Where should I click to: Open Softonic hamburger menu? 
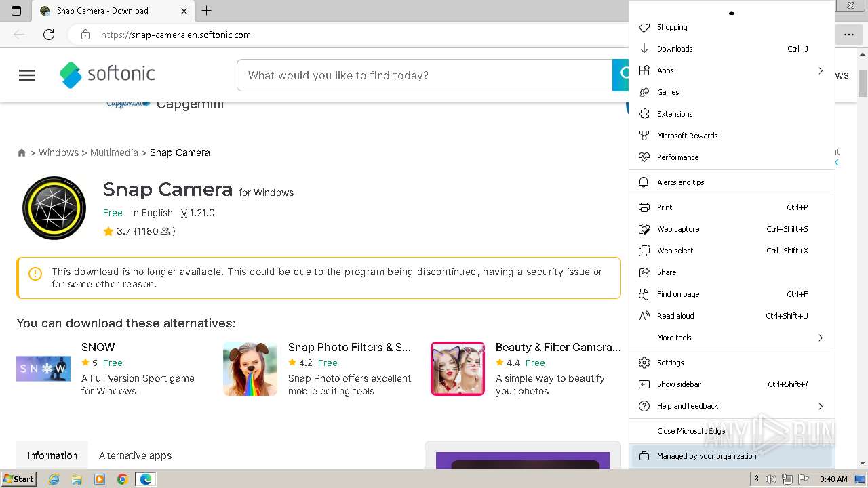27,75
